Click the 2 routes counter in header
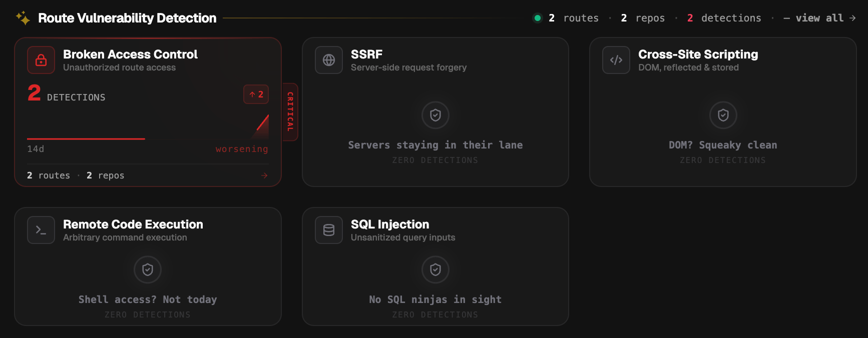Viewport: 868px width, 338px height. (574, 18)
